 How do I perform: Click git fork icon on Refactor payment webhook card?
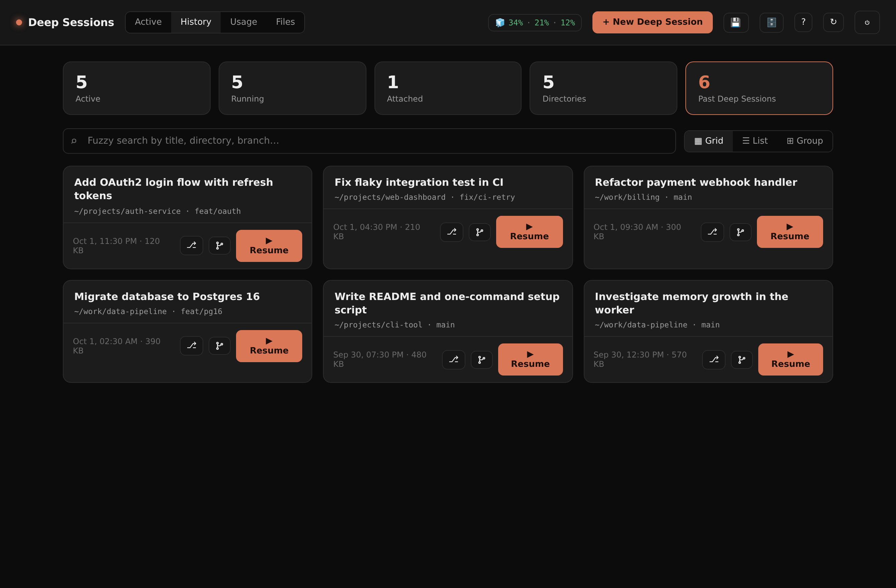(740, 232)
